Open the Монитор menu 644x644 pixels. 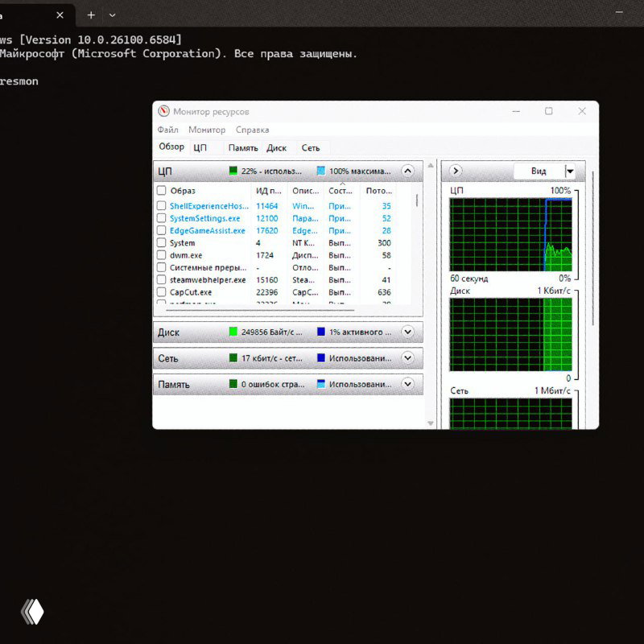click(207, 130)
